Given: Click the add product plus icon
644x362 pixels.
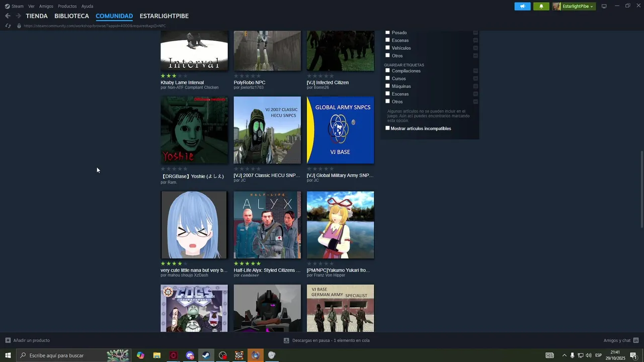Looking at the screenshot, I should [x=8, y=340].
